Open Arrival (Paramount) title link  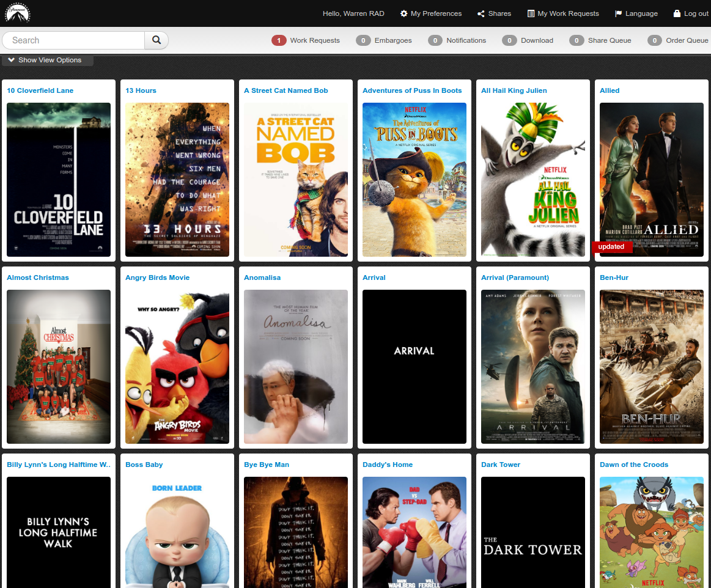tap(515, 277)
